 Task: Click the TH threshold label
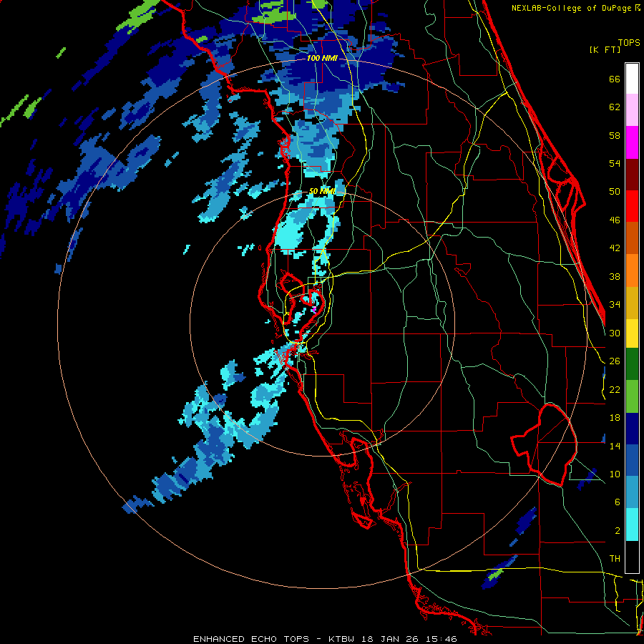click(x=615, y=559)
